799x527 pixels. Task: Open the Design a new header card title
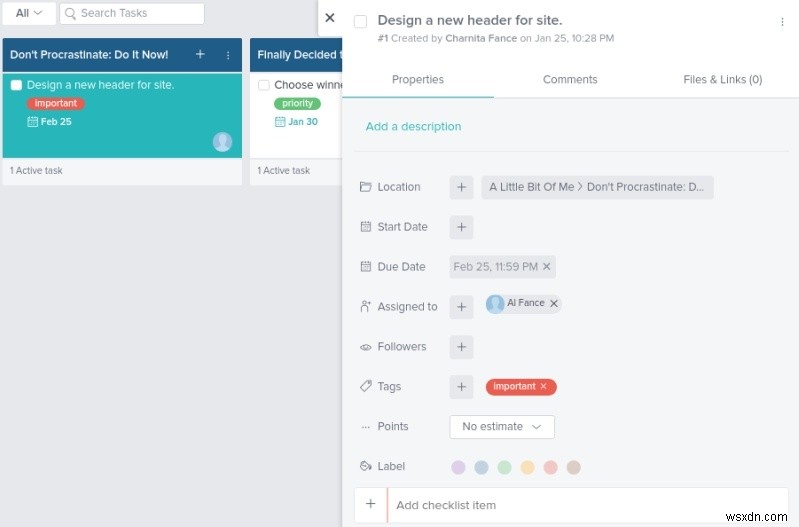(x=100, y=85)
